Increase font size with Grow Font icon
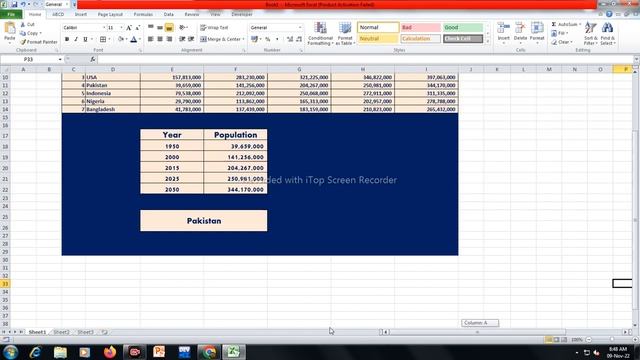 129,27
